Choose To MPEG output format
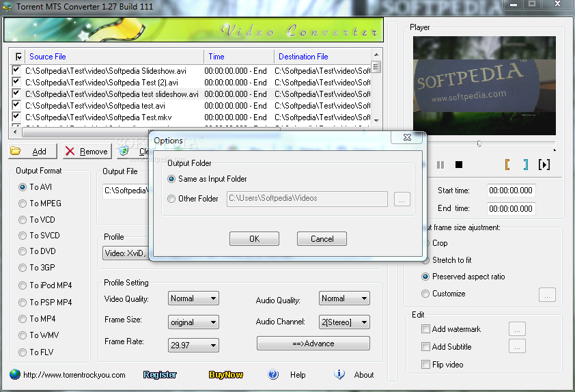Viewport: 575px width, 392px height. [23, 203]
